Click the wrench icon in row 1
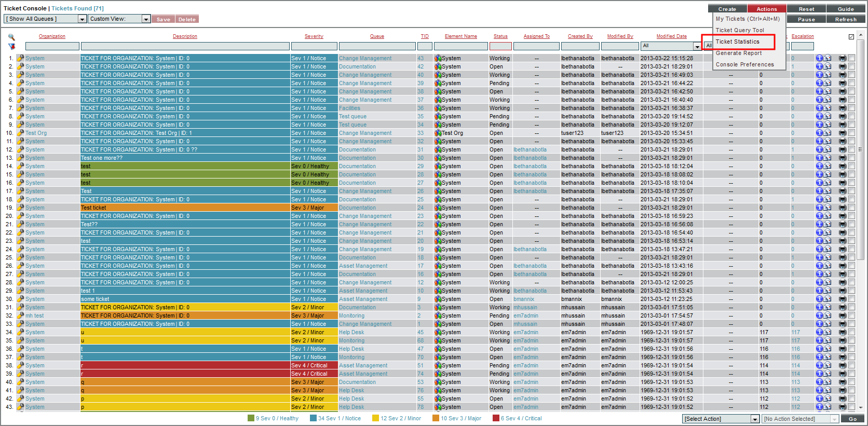The height and width of the screenshot is (426, 868). pos(21,58)
